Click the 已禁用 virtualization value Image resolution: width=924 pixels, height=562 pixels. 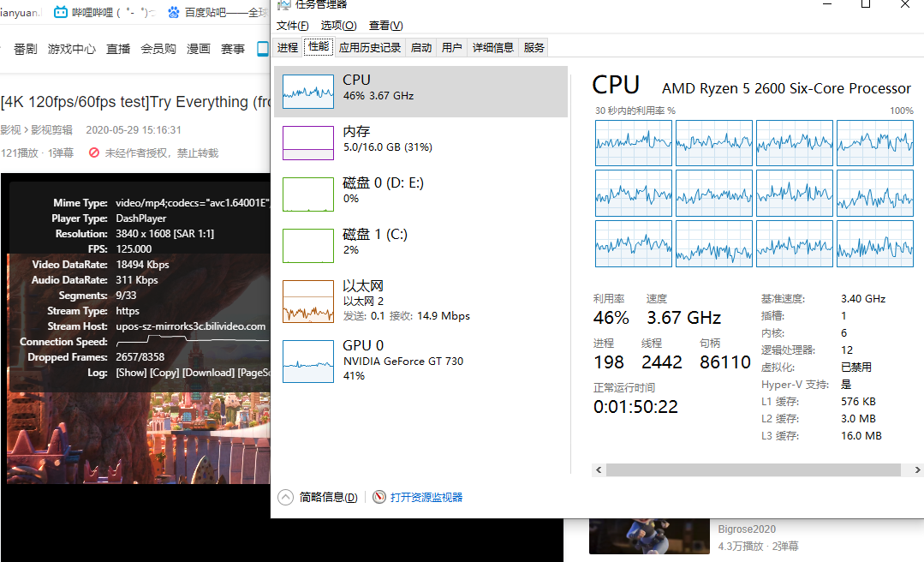pos(855,368)
